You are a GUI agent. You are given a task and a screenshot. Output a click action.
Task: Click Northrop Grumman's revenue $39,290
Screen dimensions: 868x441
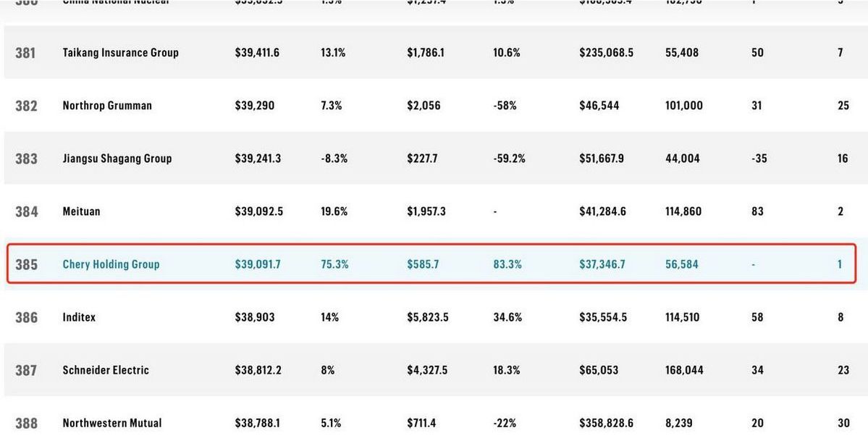pos(254,106)
